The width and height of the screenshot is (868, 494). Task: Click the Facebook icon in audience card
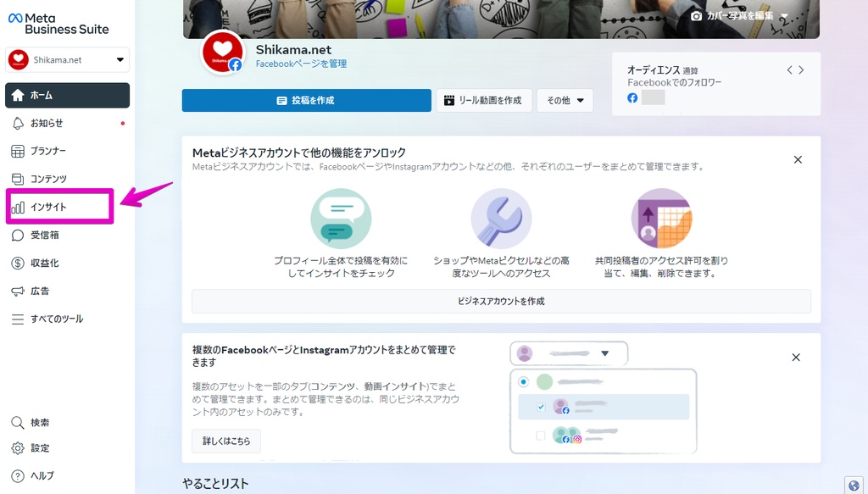632,98
